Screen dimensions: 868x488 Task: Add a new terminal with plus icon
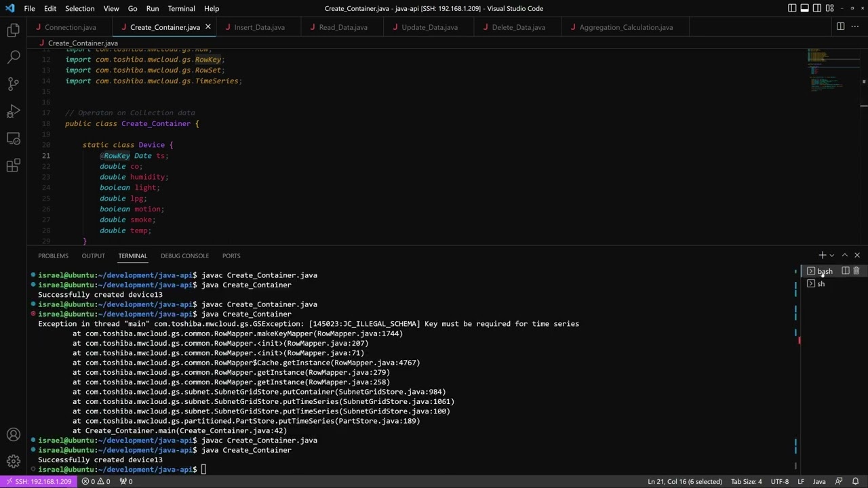tap(822, 256)
